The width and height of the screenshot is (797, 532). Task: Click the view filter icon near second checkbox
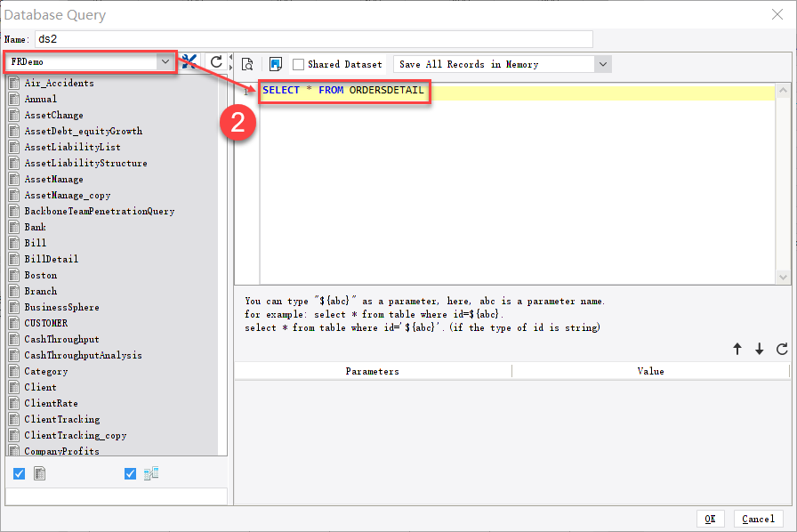150,473
